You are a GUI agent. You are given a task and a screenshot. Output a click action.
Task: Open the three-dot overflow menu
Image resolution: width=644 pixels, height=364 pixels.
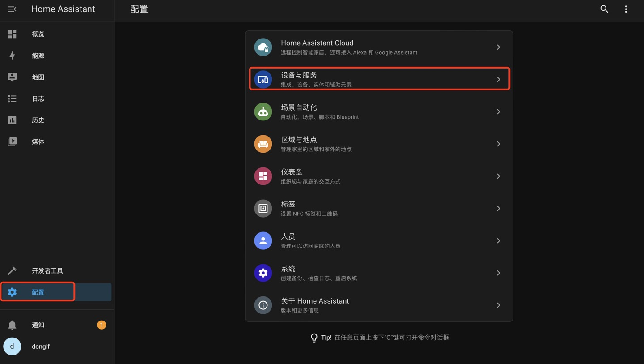pos(626,9)
